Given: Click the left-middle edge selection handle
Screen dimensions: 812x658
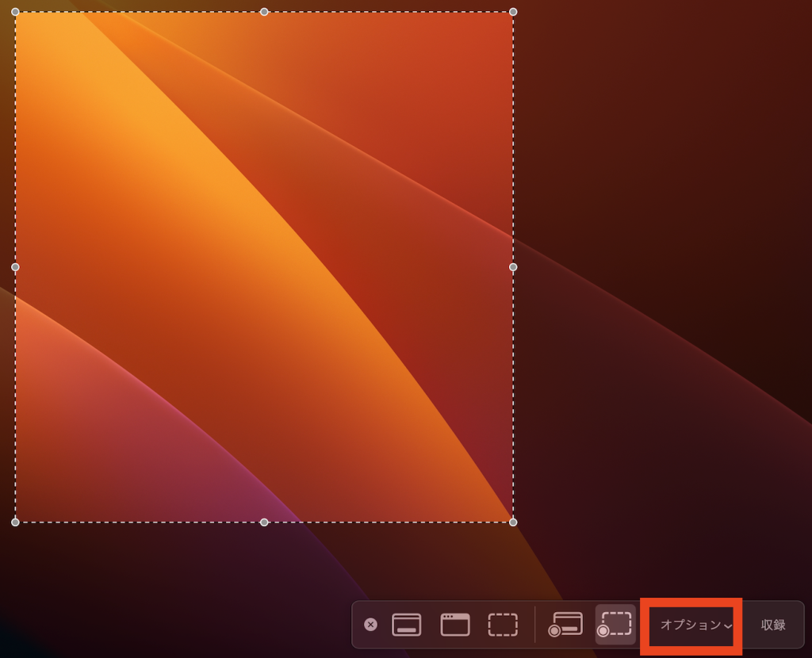Looking at the screenshot, I should (15, 267).
